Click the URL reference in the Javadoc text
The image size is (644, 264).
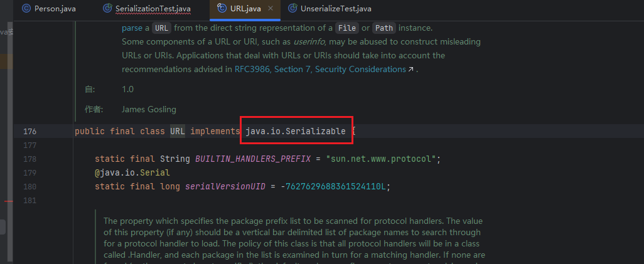(161, 28)
